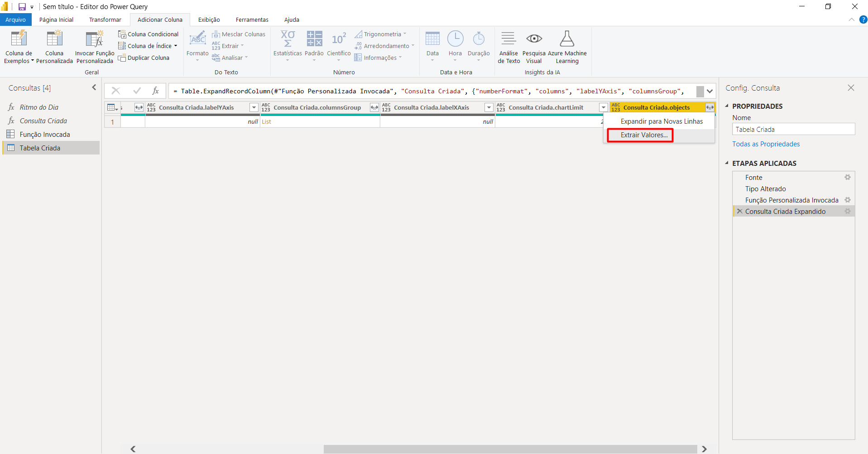
Task: Open Estatísticas number menu
Action: [288, 46]
